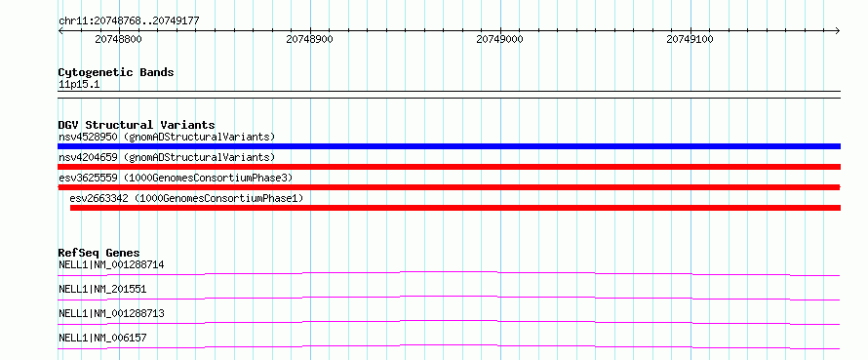
Task: Open esv2663342 1000GenomesConsortiumPhase1 label
Action: pos(186,198)
